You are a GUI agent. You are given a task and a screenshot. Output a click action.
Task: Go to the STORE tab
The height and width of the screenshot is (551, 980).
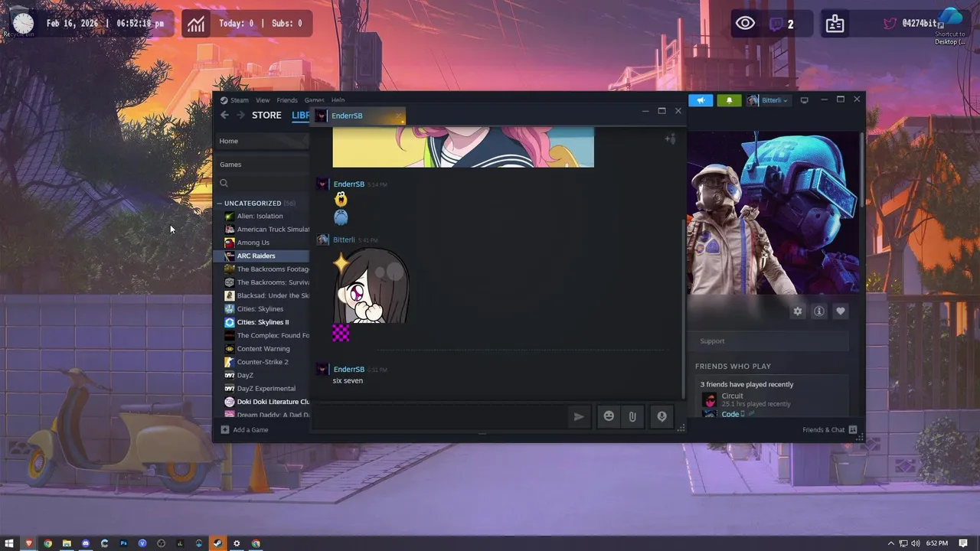click(266, 115)
